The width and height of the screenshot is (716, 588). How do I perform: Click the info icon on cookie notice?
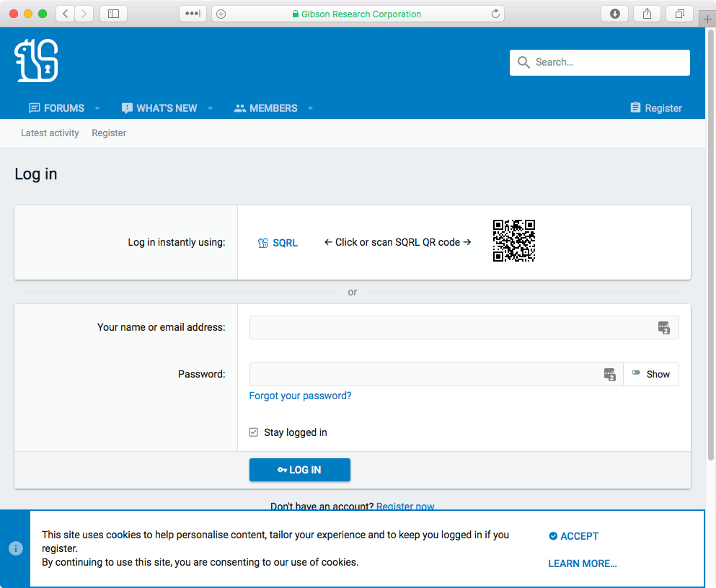(16, 548)
